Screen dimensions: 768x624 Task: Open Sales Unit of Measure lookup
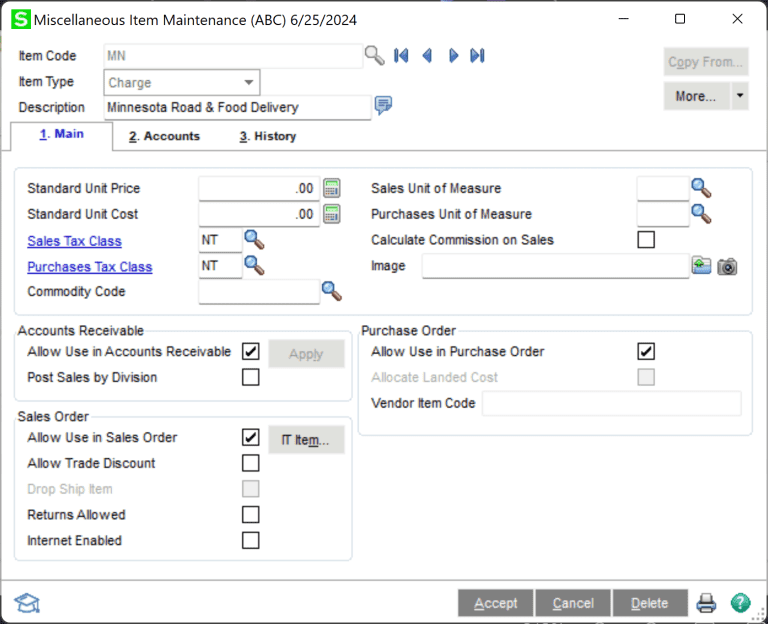click(701, 188)
